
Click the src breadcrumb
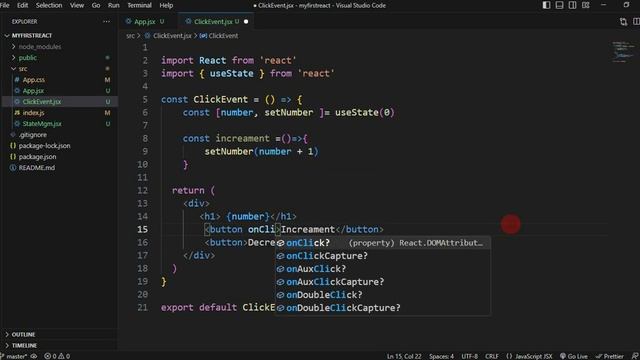[130, 36]
